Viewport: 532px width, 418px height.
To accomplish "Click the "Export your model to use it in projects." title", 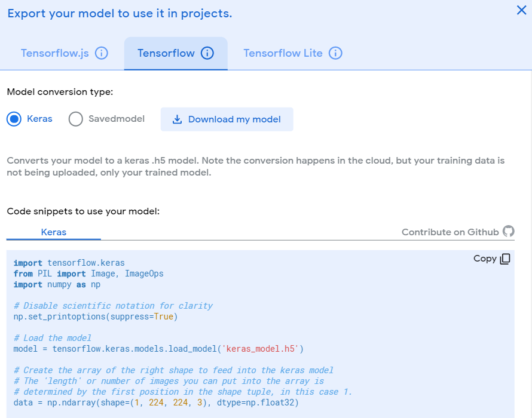I will click(120, 14).
